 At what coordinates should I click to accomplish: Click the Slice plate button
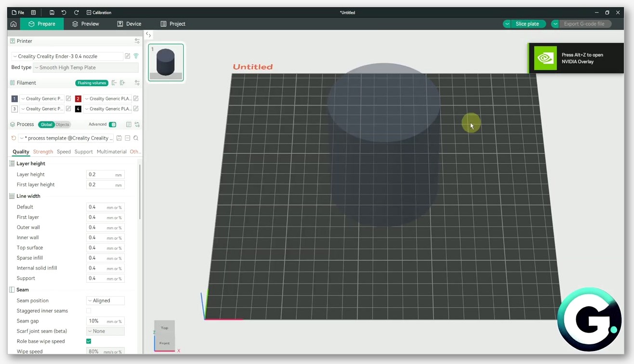pos(528,24)
